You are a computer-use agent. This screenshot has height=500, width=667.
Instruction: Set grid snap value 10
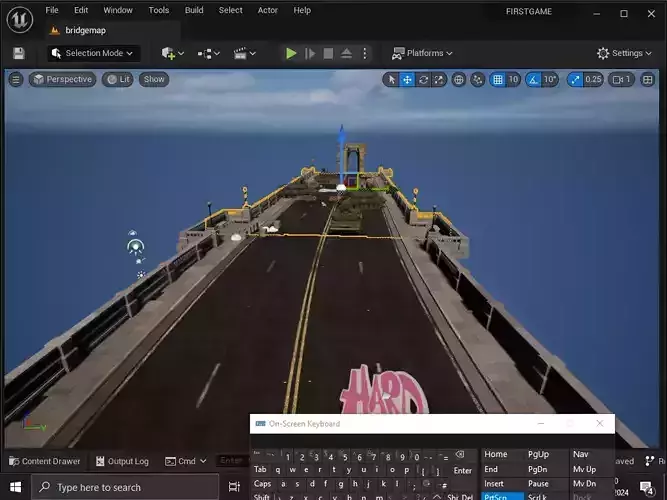click(513, 80)
